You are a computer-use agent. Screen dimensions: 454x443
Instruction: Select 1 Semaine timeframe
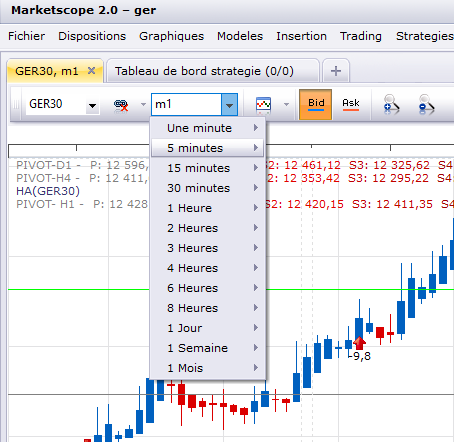click(x=207, y=348)
